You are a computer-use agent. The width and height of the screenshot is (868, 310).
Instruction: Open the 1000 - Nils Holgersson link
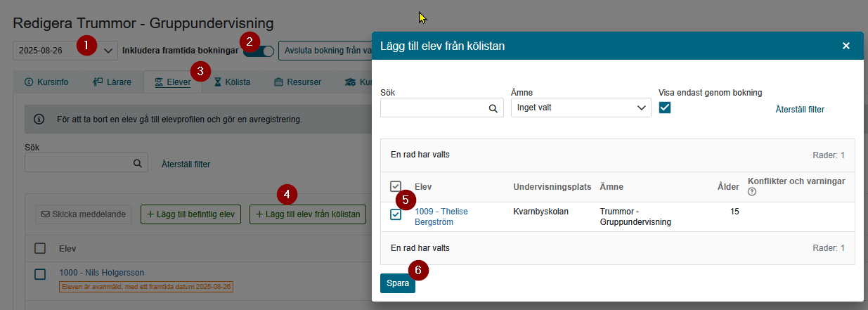click(x=102, y=273)
